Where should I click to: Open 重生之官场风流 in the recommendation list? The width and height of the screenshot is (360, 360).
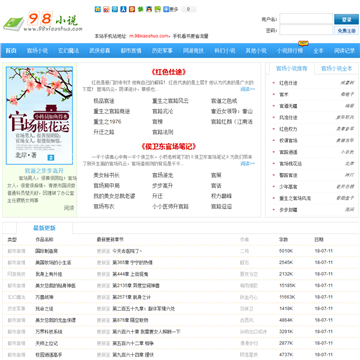(x=295, y=198)
